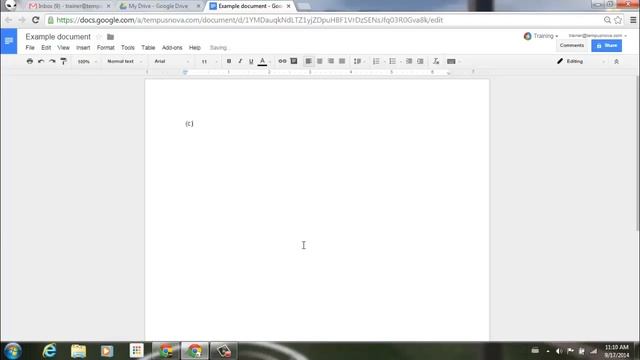Select the Paint format tool

coord(63,61)
